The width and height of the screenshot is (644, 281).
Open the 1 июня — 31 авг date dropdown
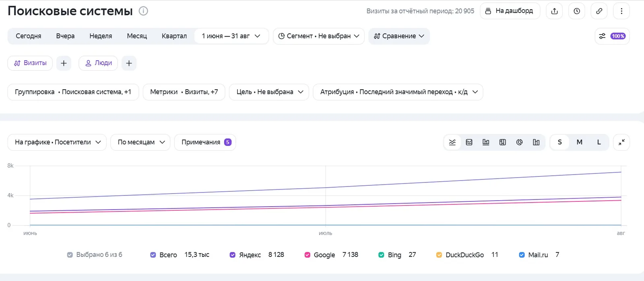pyautogui.click(x=231, y=36)
